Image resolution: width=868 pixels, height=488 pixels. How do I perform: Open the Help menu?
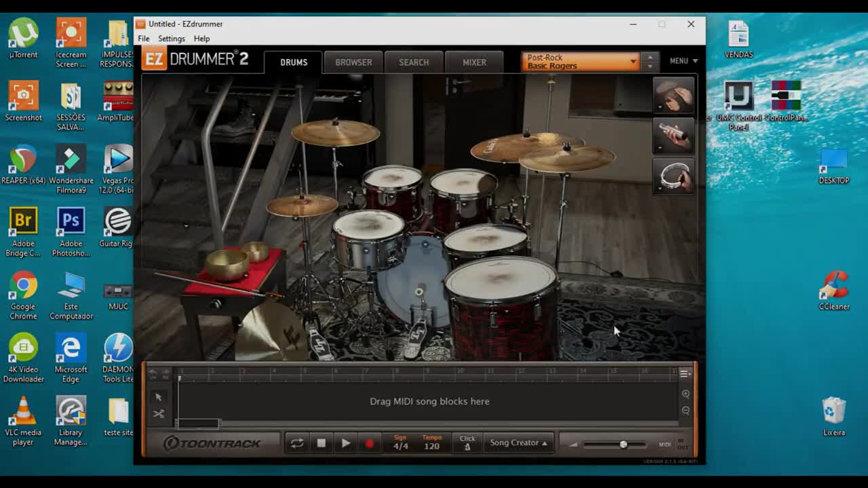click(x=201, y=39)
